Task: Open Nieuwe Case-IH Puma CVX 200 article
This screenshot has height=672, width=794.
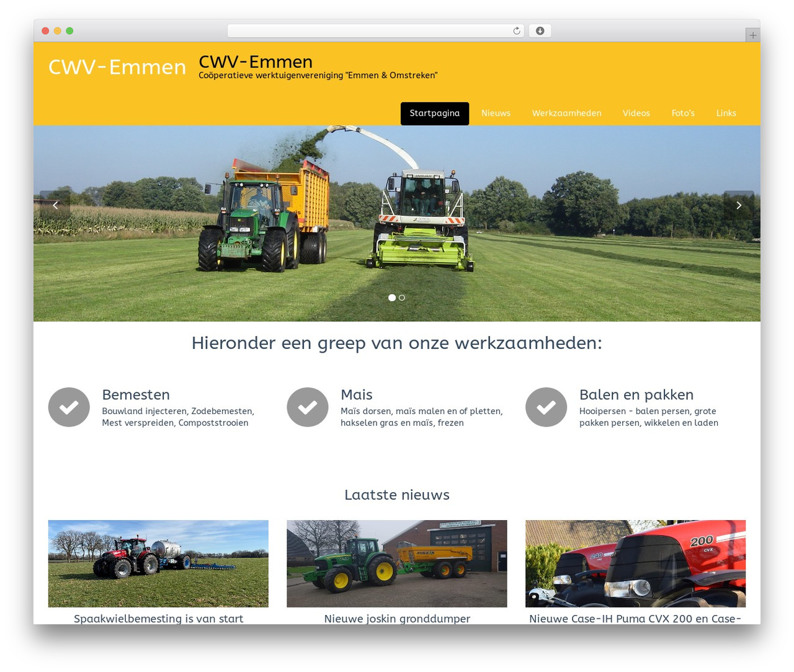Action: tap(635, 618)
